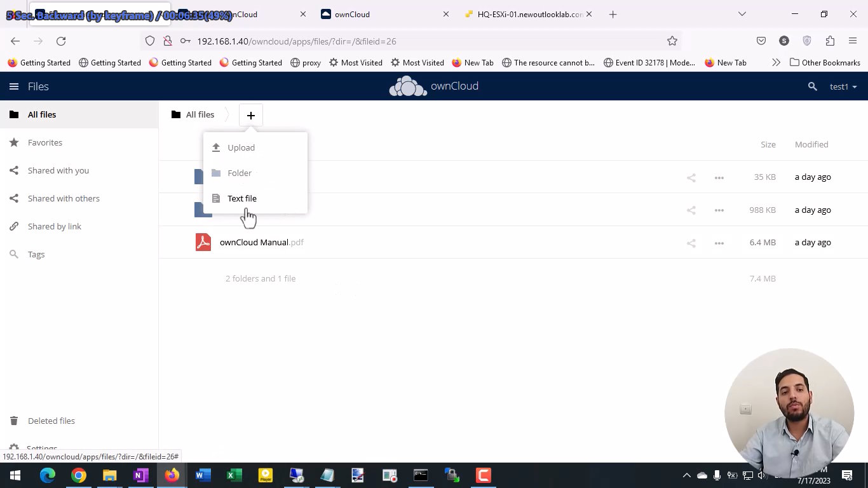The height and width of the screenshot is (488, 868).
Task: Switch to HQ-ESXi-01.newoutlooklab tab
Action: click(529, 14)
